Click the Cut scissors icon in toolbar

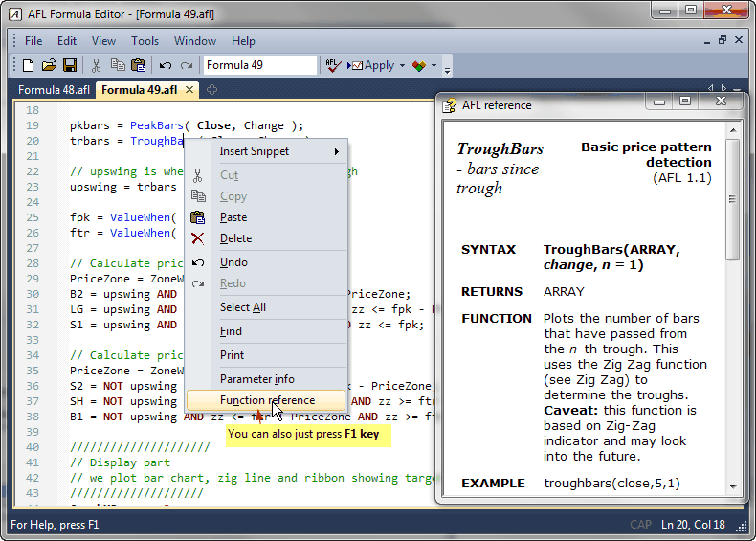96,66
